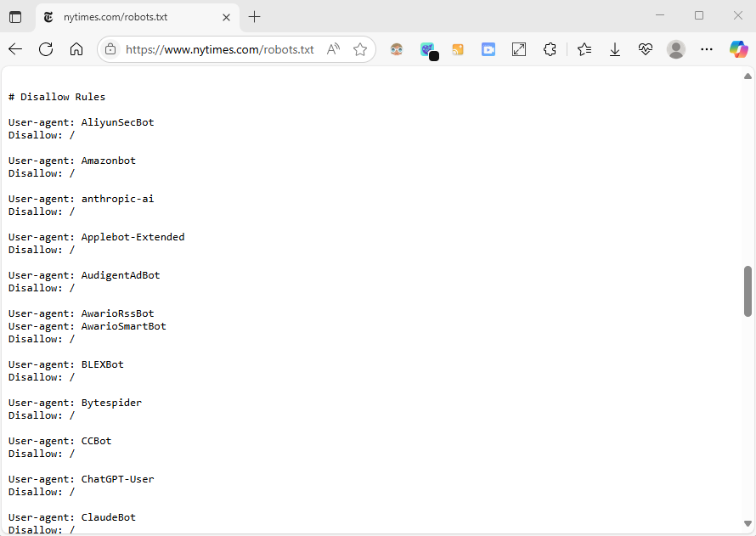This screenshot has height=536, width=756.
Task: Click 'User-agent: BLEXBot' line
Action: [66, 364]
